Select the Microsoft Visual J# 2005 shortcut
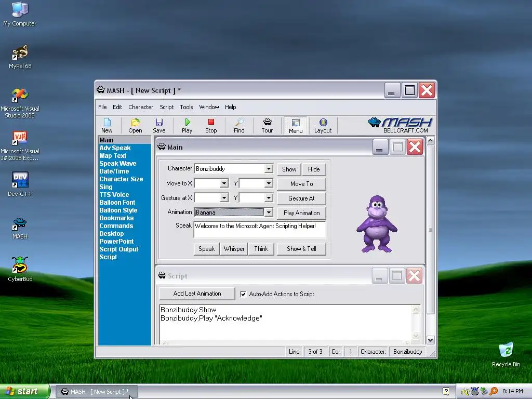Viewport: 532px width, 399px height. [20, 145]
